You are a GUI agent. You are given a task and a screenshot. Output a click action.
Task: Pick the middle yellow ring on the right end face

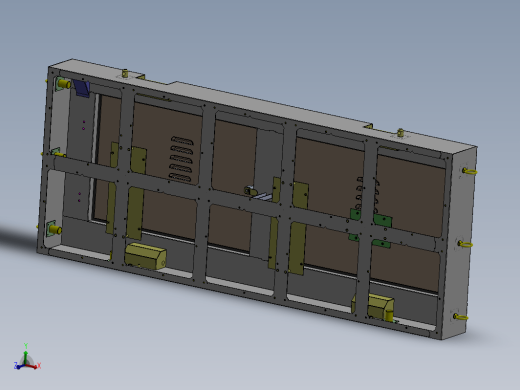465,244
